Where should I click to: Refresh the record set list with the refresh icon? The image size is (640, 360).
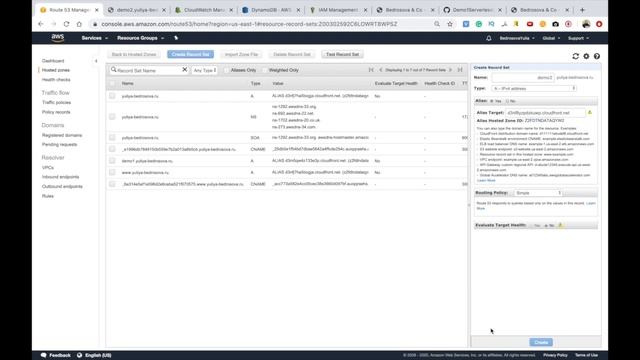pyautogui.click(x=576, y=56)
